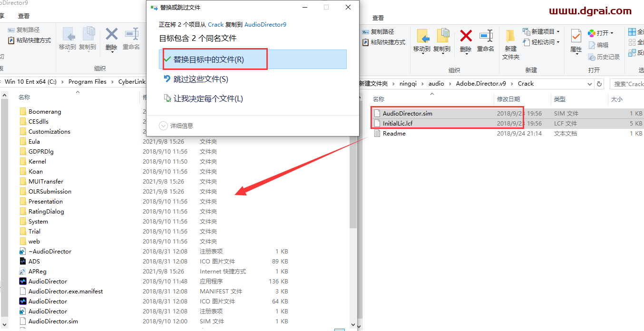The image size is (644, 331).
Task: Click 编辑 in Crack window ribbon
Action: pos(598,45)
